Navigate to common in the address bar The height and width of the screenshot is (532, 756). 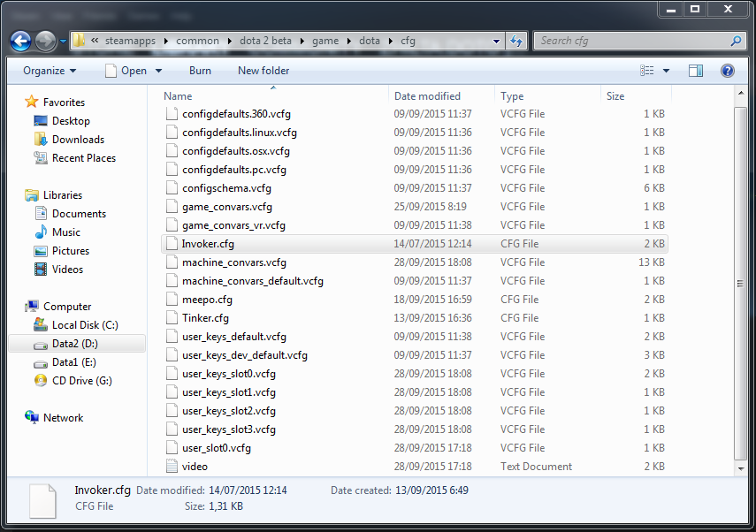(x=197, y=41)
